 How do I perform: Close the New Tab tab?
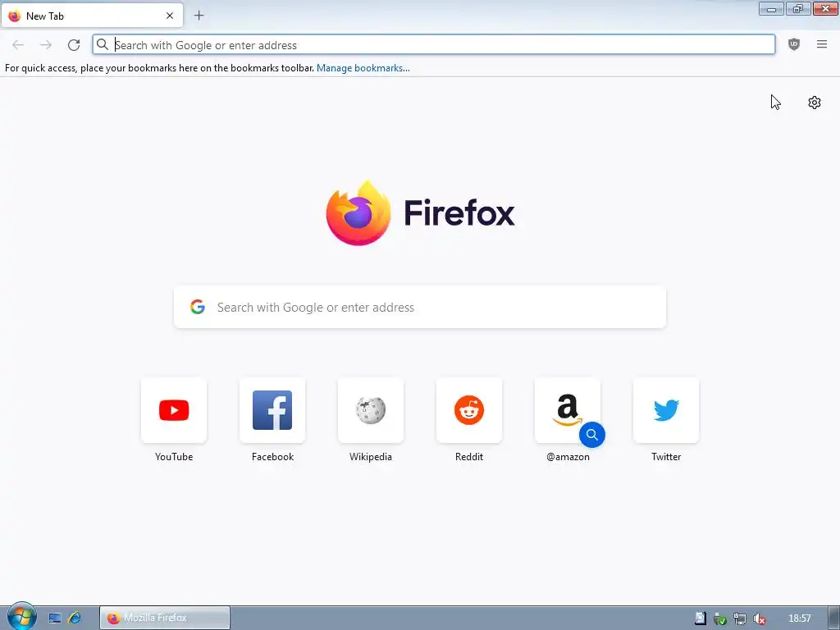pyautogui.click(x=170, y=16)
